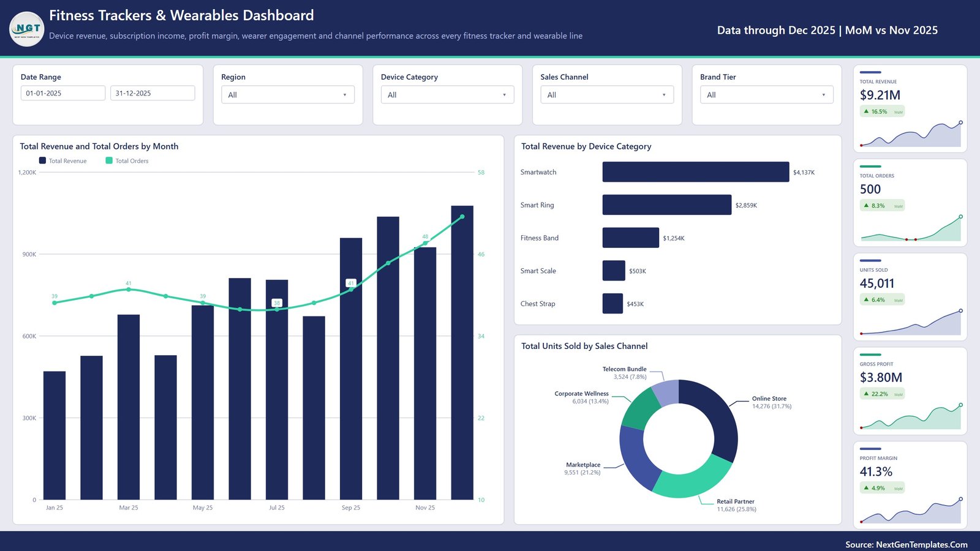Screen dimensions: 980x551
Task: Click the Total Orders 500 value
Action: (x=870, y=189)
